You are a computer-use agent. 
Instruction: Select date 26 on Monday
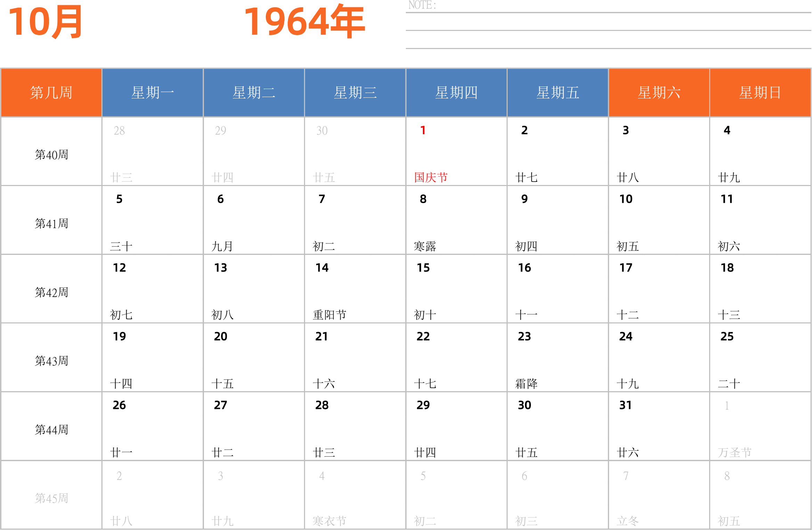(119, 405)
